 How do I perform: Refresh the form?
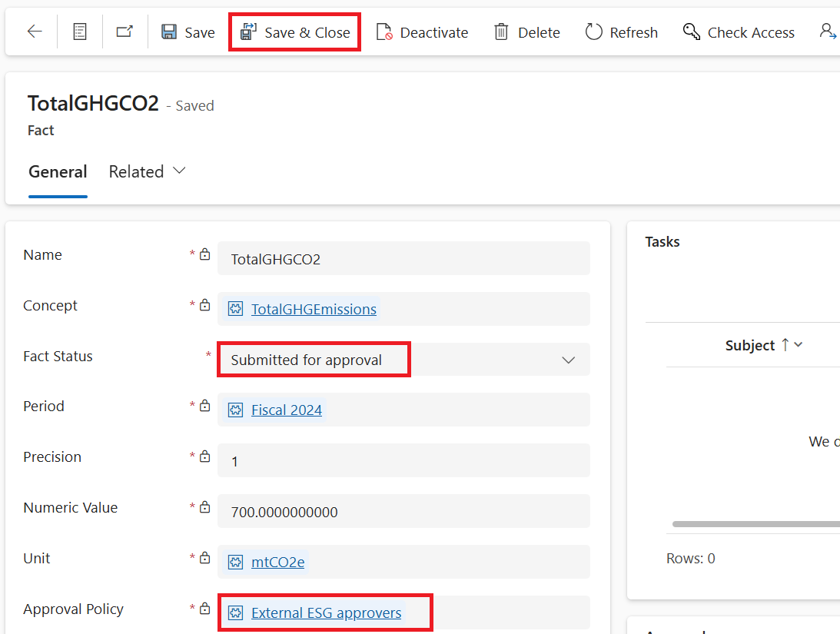click(x=622, y=32)
